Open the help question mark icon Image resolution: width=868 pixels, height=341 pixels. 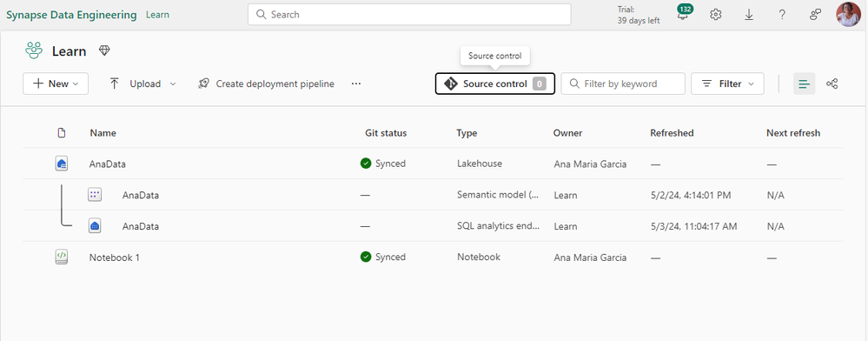click(782, 15)
